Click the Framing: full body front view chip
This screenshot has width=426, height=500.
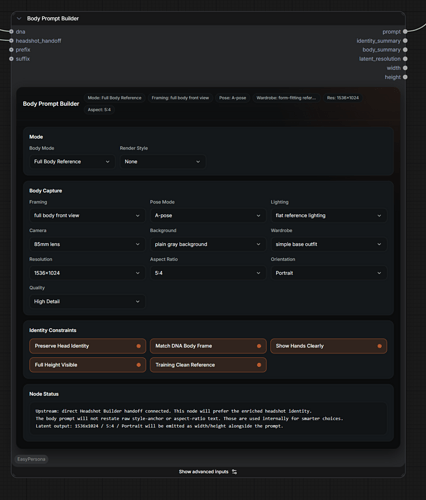pos(180,98)
